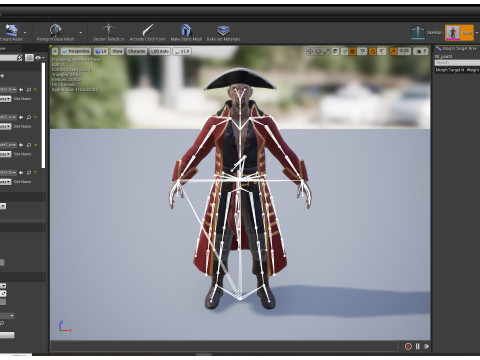Screen dimensions: 480x360
Task: Open the Character menu in the viewport
Action: [x=136, y=51]
